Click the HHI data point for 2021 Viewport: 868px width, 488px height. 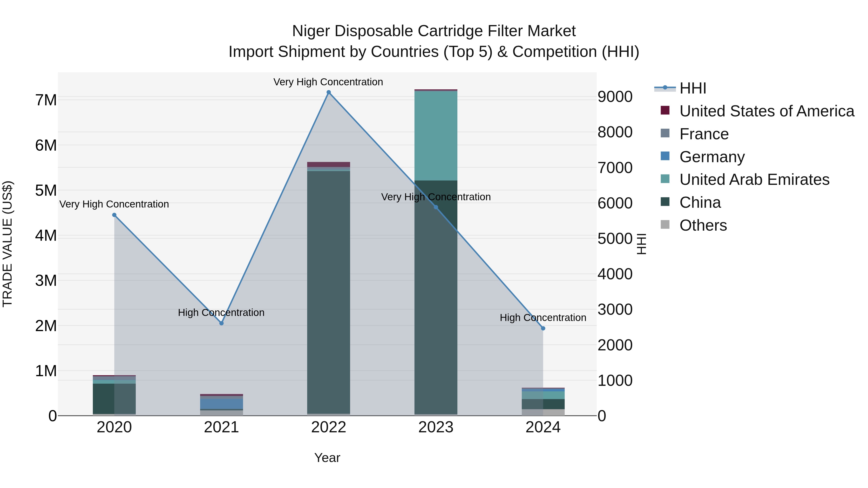(x=221, y=323)
